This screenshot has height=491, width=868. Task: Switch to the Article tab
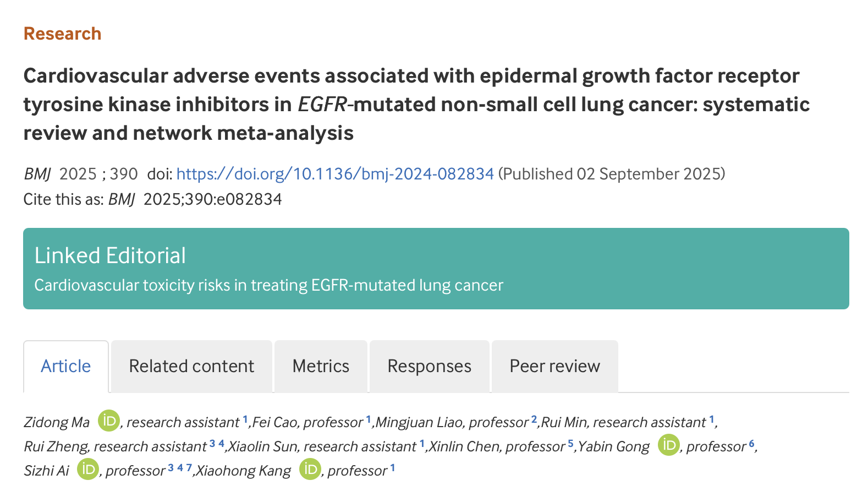coord(66,367)
